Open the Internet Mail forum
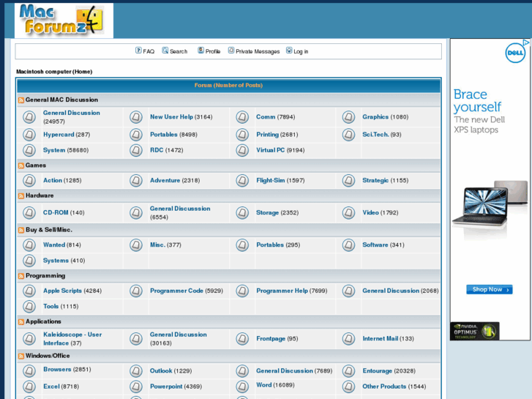This screenshot has height=399, width=532. coord(380,338)
